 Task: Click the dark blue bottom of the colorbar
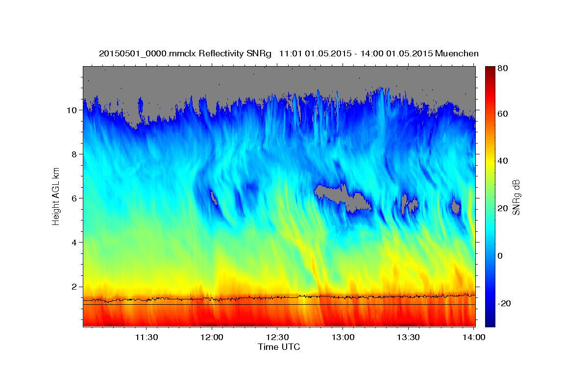490,321
